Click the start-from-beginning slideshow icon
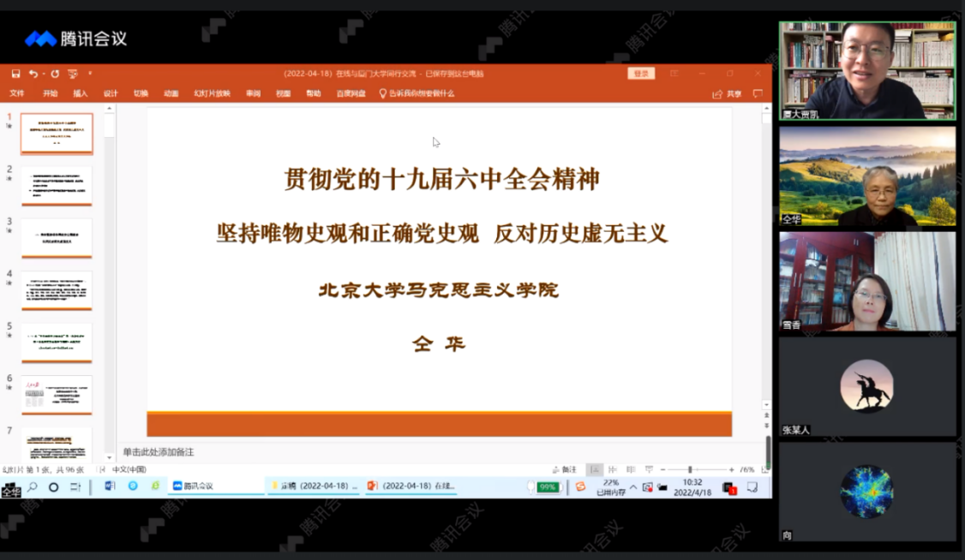 click(x=73, y=74)
